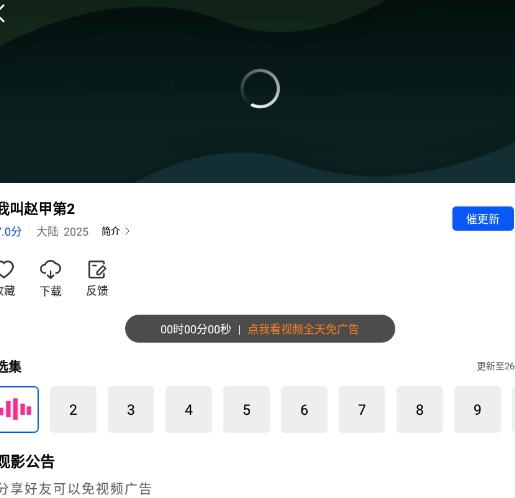This screenshot has width=515, height=498.
Task: Tap the back arrow icon
Action: pyautogui.click(x=2, y=15)
